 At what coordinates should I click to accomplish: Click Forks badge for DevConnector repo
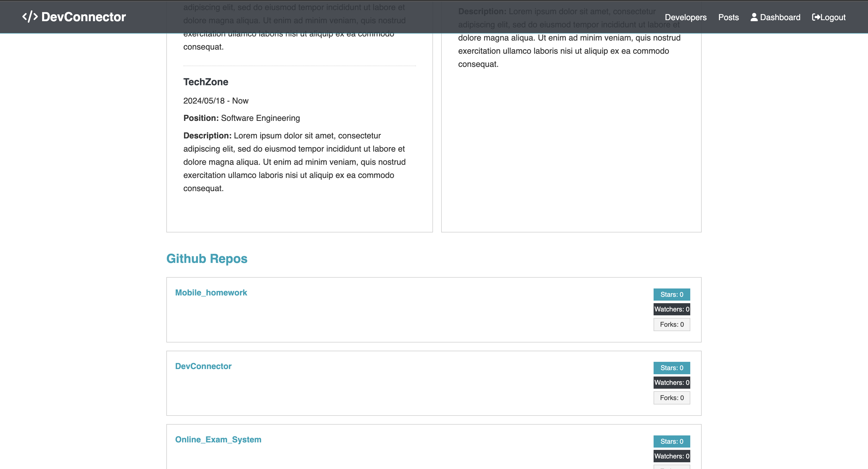[x=672, y=398]
